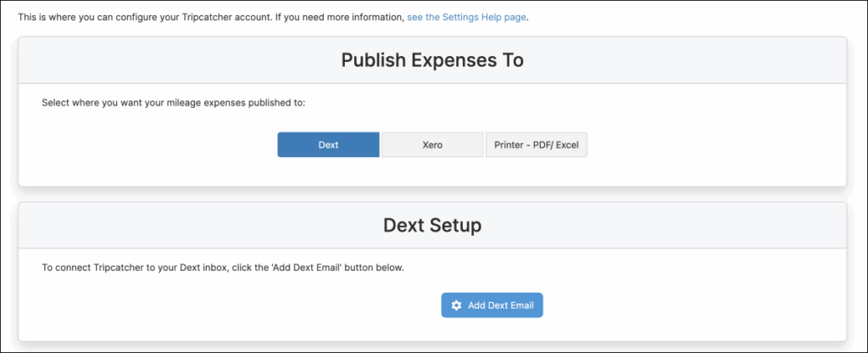Click the 'Add Dext Email' label text
Image resolution: width=868 pixels, height=353 pixels.
tap(501, 305)
